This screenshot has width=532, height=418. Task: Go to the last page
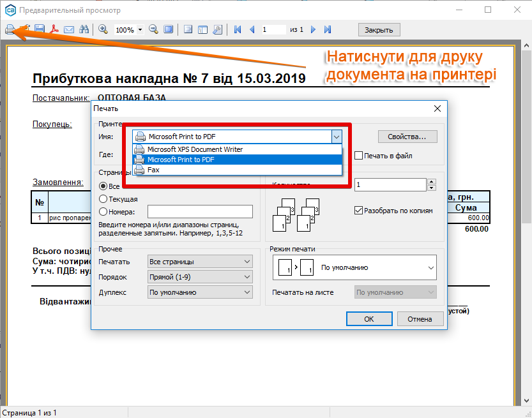pos(328,29)
